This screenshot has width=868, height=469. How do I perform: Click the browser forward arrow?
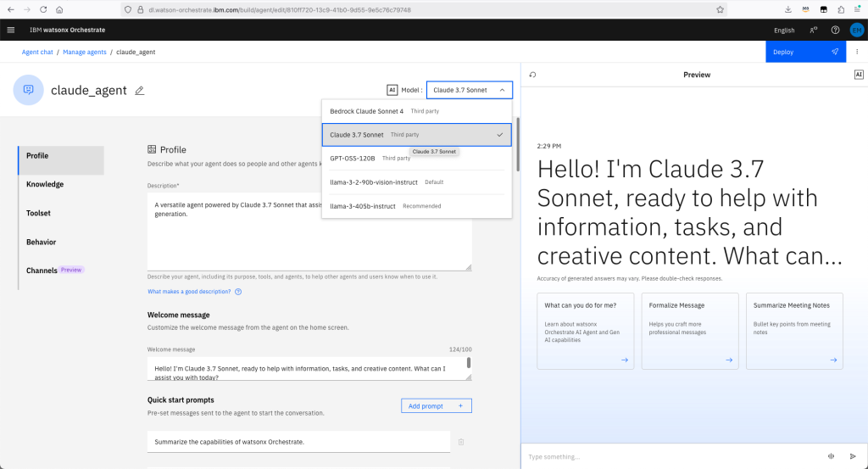26,9
